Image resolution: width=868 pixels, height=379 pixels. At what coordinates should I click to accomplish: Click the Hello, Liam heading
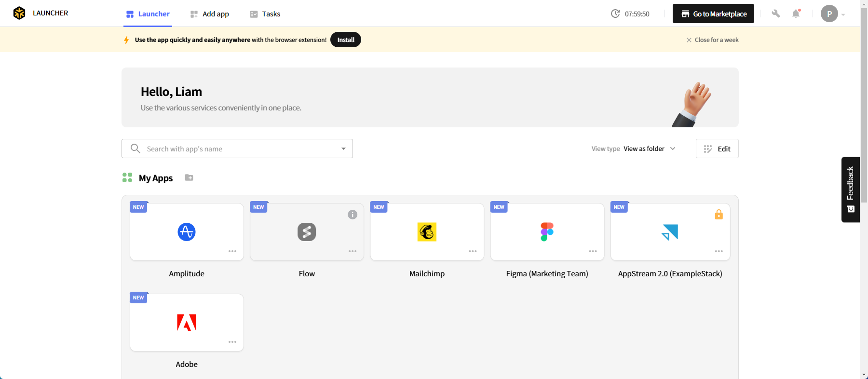point(171,92)
